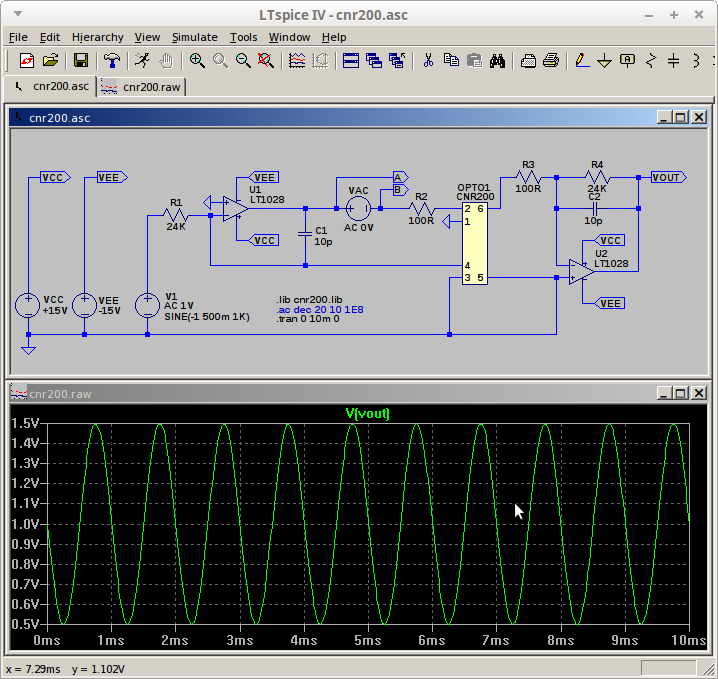Click the VOUT net label
The height and width of the screenshot is (679, 718).
(669, 177)
